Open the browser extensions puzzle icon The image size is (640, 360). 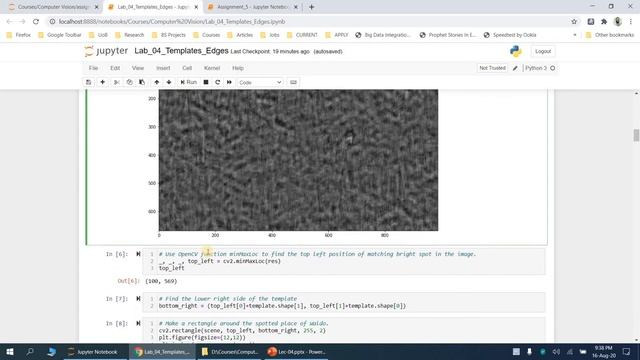[604, 22]
